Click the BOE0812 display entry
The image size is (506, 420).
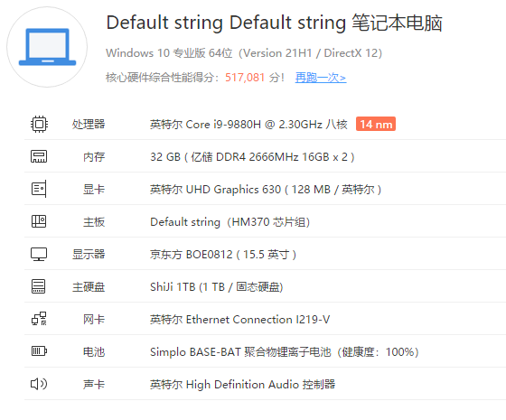tap(222, 255)
